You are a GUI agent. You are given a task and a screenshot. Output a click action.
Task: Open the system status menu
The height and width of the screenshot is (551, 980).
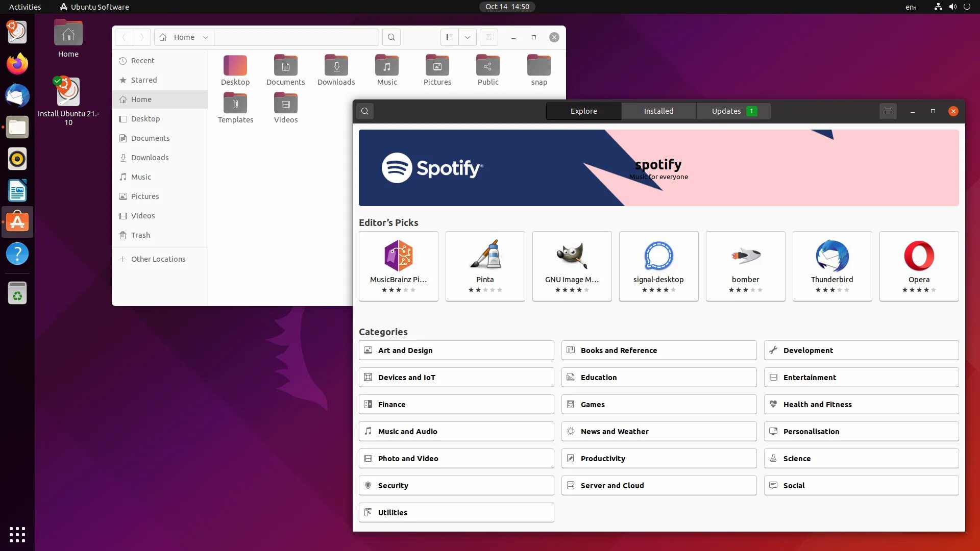[x=952, y=7]
